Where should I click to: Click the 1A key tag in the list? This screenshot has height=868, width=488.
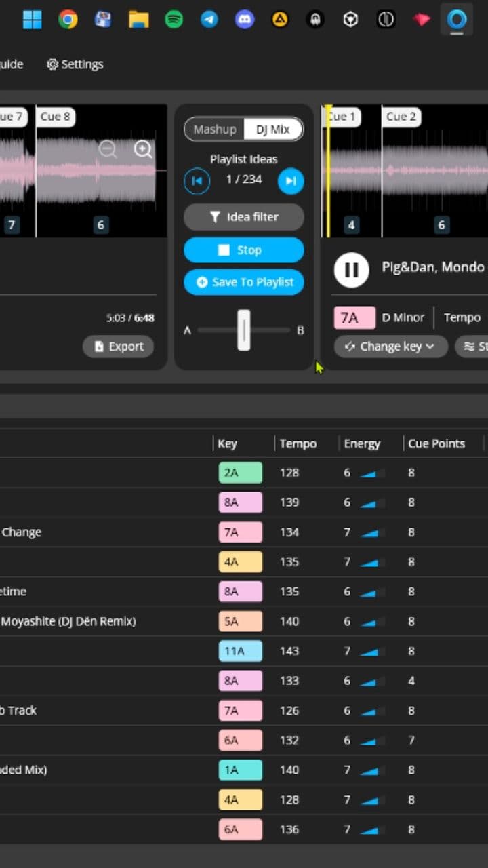point(240,770)
